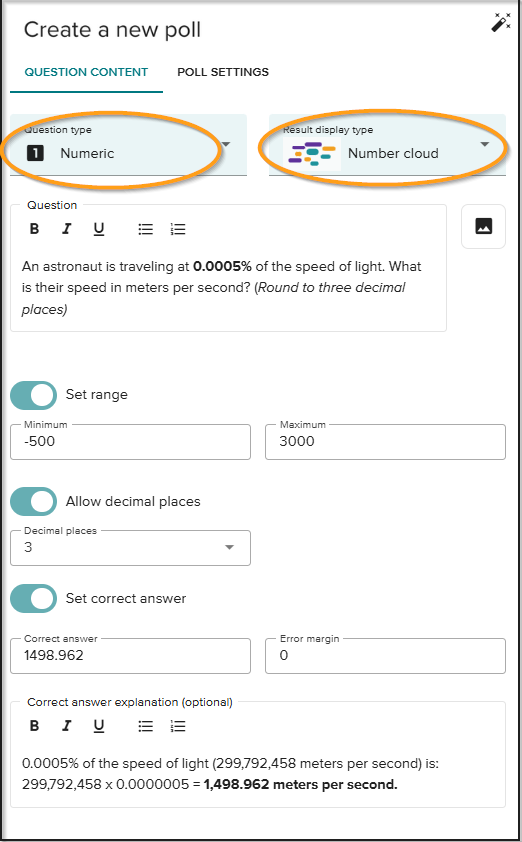Open the Question type dropdown
This screenshot has height=842, width=522.
click(128, 145)
